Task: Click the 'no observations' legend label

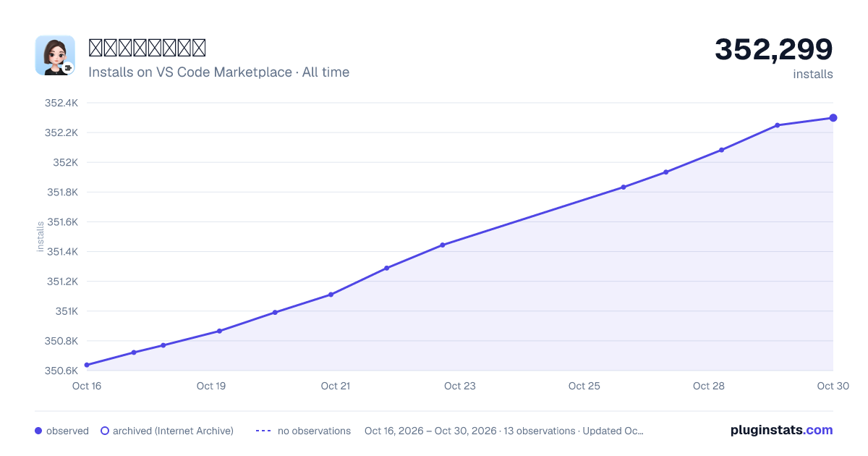Action: pyautogui.click(x=314, y=431)
